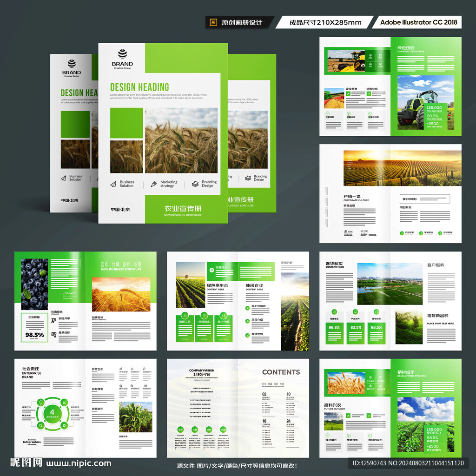476x476 pixels.
Task: Click the round icon beside 项目介绍
Action: coord(247,321)
